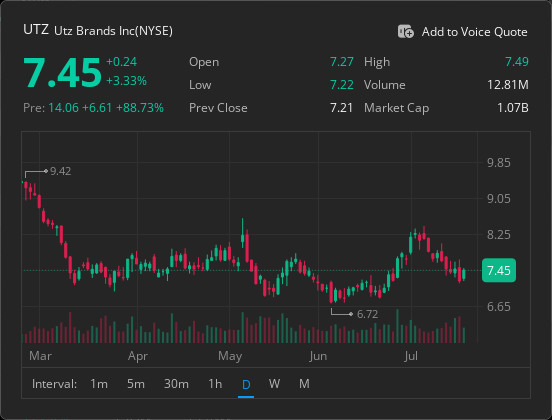Click the High value 7.49

[517, 62]
